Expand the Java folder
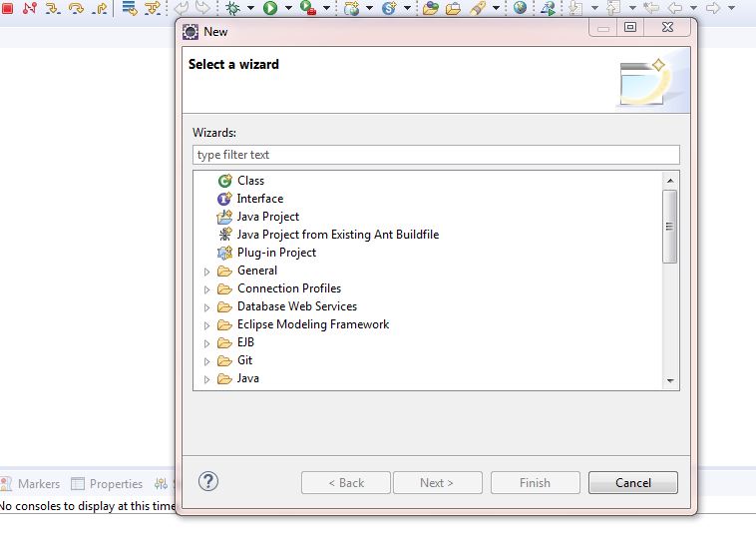The image size is (756, 557). coord(206,379)
